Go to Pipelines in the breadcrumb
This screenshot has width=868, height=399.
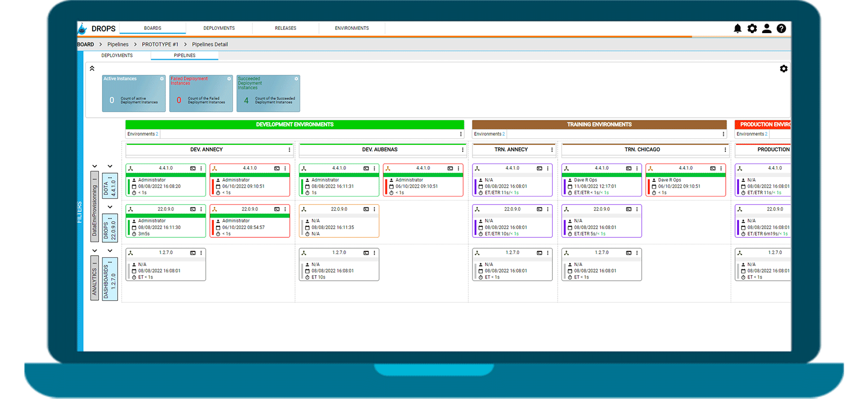tap(118, 45)
